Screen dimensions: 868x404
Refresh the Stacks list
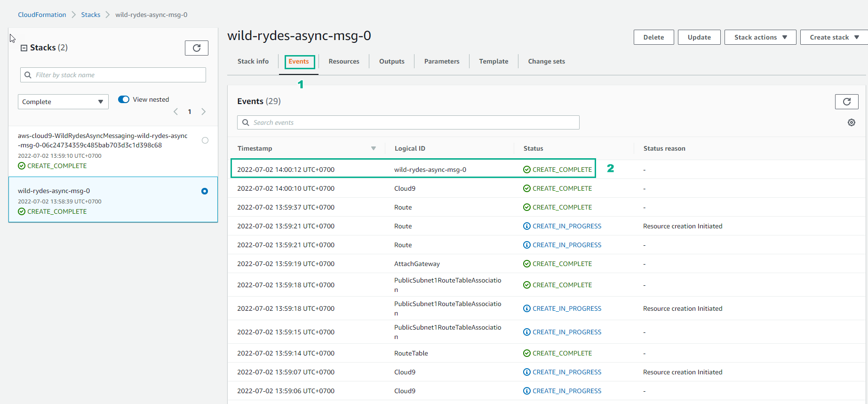coord(197,48)
